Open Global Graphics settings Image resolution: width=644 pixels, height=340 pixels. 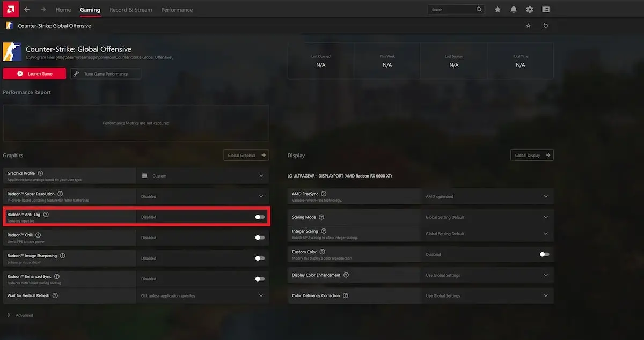point(246,155)
